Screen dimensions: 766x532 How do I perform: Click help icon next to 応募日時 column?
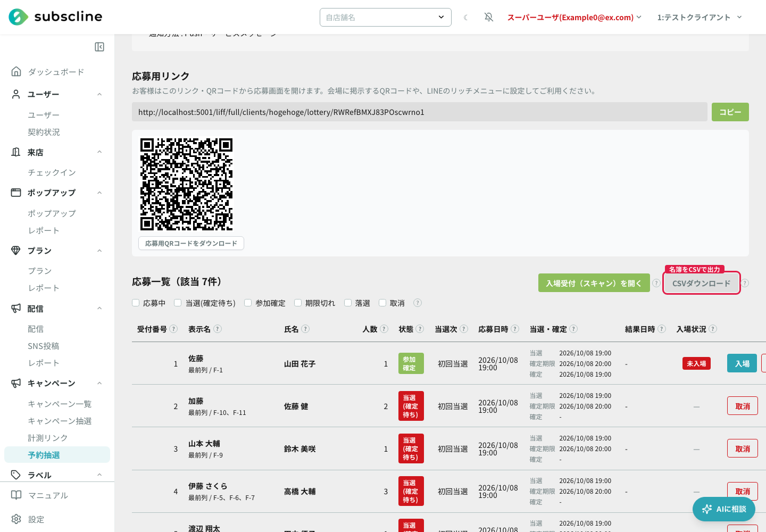pos(515,329)
